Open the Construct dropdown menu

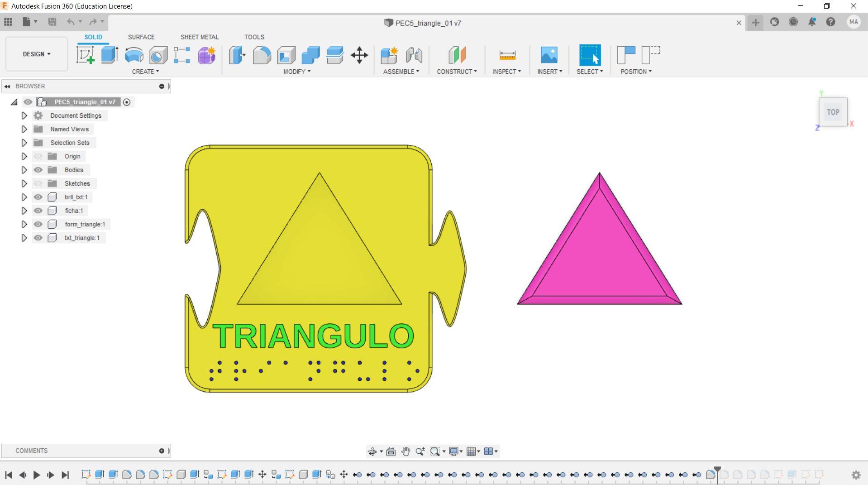[457, 71]
